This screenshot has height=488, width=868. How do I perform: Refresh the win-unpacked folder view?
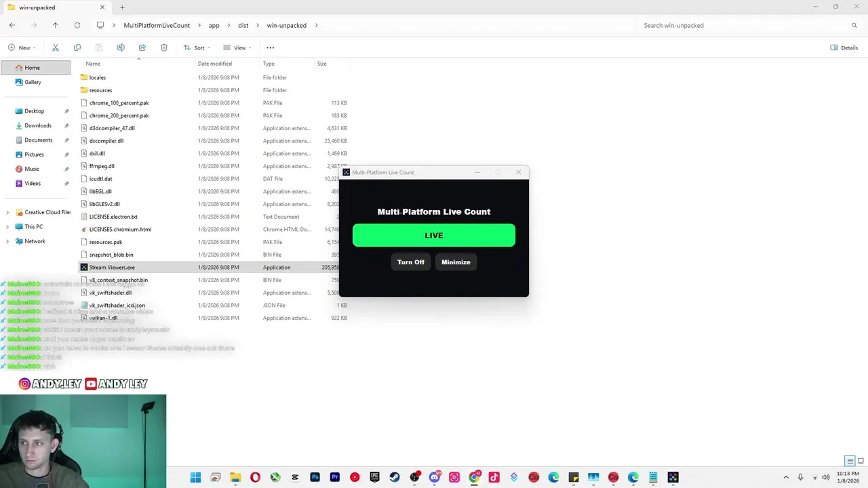pyautogui.click(x=77, y=25)
